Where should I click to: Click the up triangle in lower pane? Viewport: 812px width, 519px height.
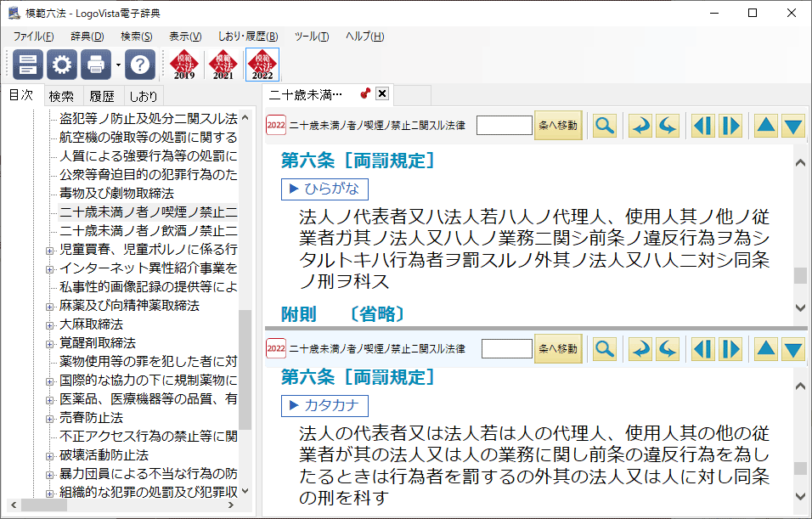point(766,349)
